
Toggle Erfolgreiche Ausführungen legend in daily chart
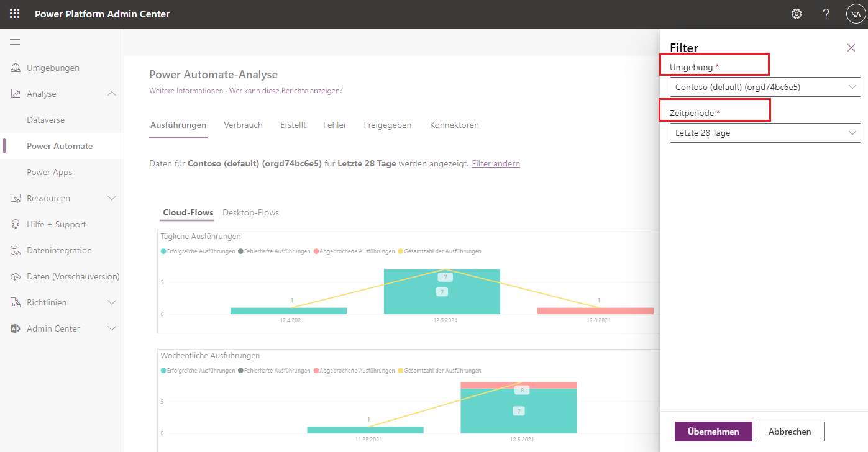[198, 251]
